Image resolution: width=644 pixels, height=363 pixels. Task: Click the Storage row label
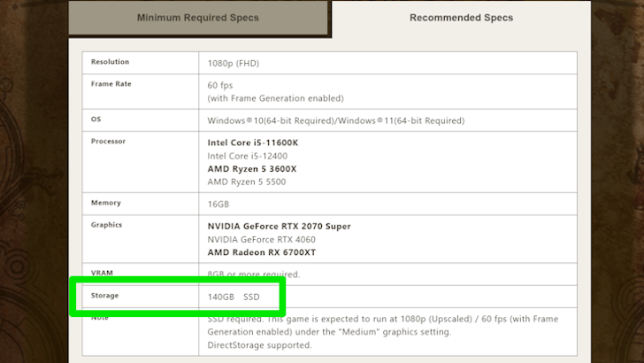[104, 296]
